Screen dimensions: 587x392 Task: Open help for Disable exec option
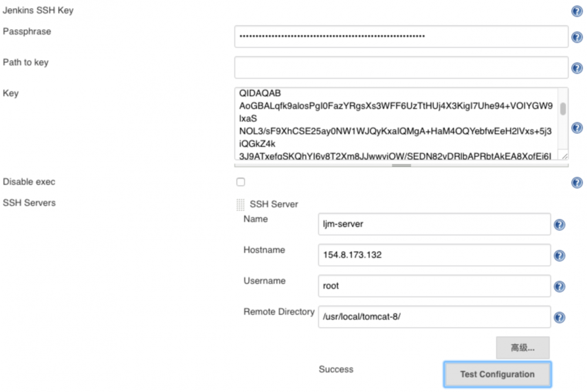coord(576,183)
